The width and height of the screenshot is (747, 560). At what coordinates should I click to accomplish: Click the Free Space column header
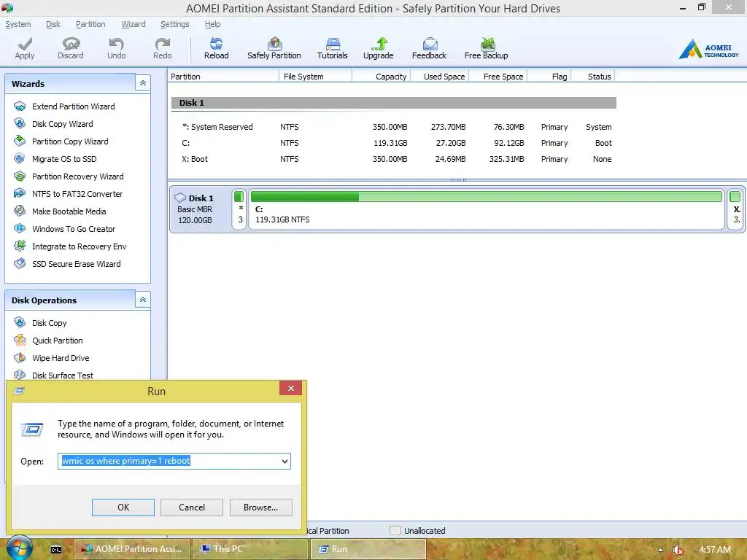coord(498,77)
